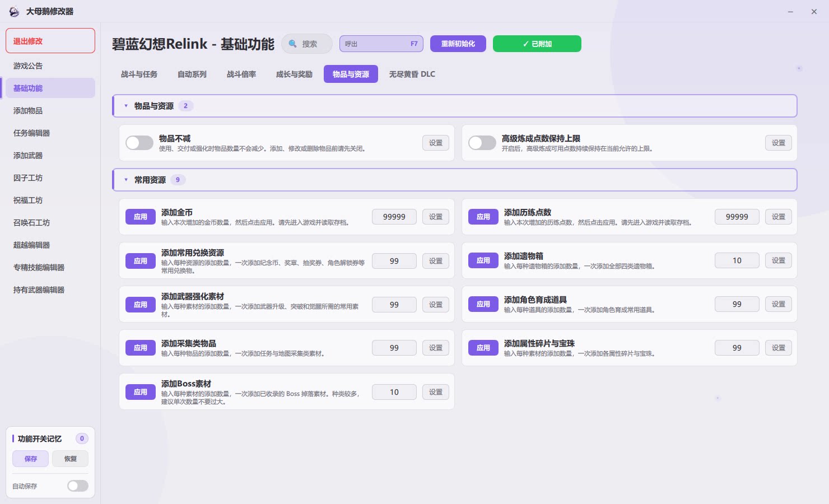Click the green 已附加 button
This screenshot has width=829, height=504.
point(537,44)
